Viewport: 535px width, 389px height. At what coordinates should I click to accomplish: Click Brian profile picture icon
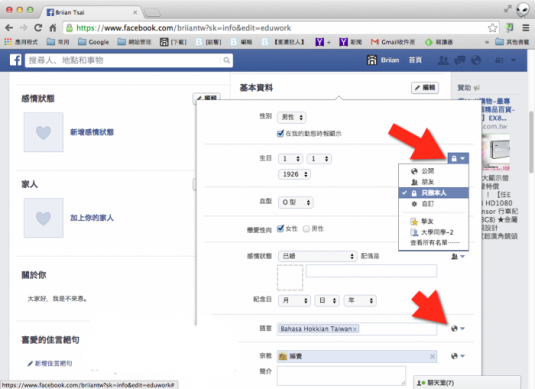coord(372,60)
